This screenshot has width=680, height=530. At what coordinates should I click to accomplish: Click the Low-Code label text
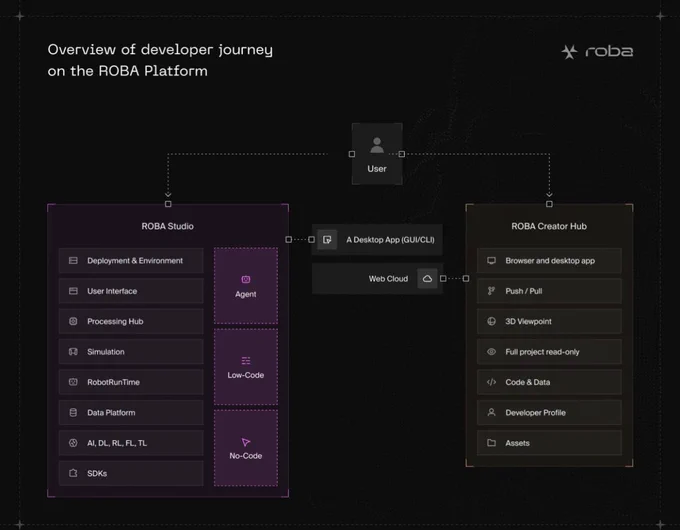pyautogui.click(x=245, y=375)
